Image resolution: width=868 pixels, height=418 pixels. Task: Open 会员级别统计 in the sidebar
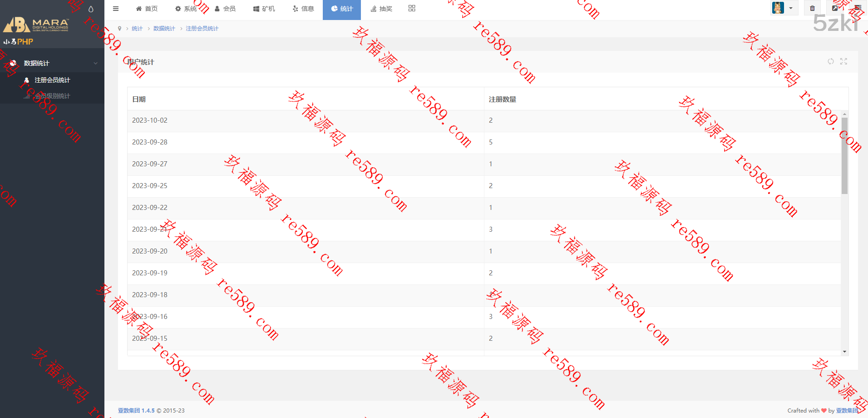point(52,96)
